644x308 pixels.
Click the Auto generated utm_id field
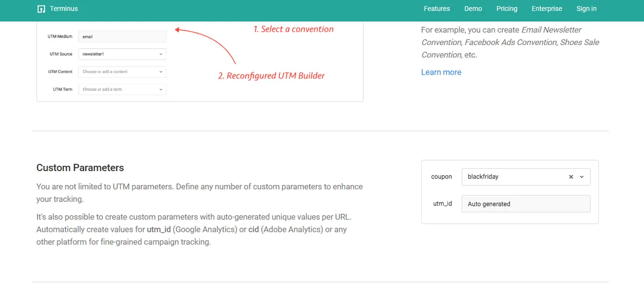coord(525,204)
